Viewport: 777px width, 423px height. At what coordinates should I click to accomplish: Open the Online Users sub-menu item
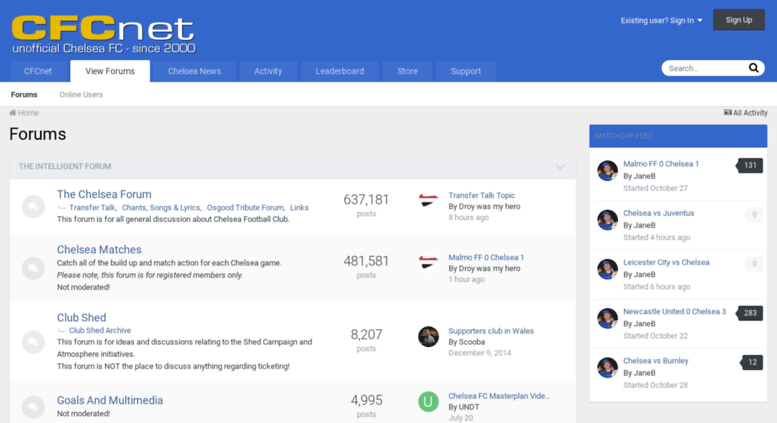(x=81, y=95)
